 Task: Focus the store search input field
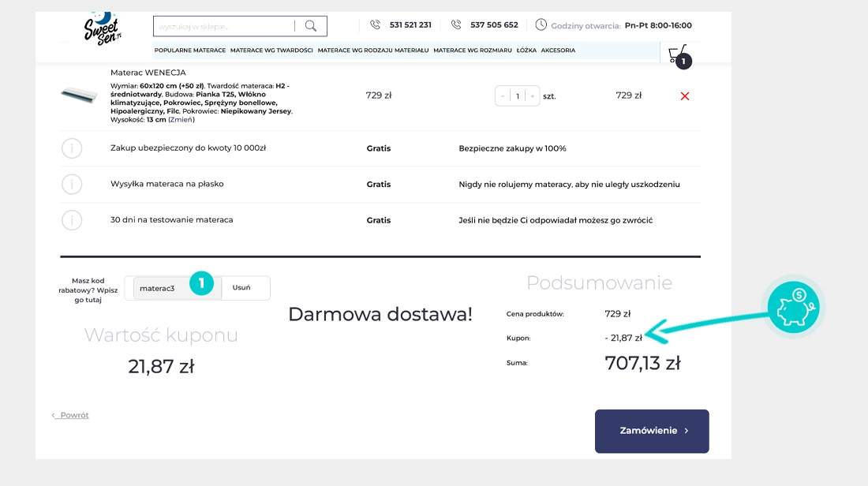coord(224,26)
